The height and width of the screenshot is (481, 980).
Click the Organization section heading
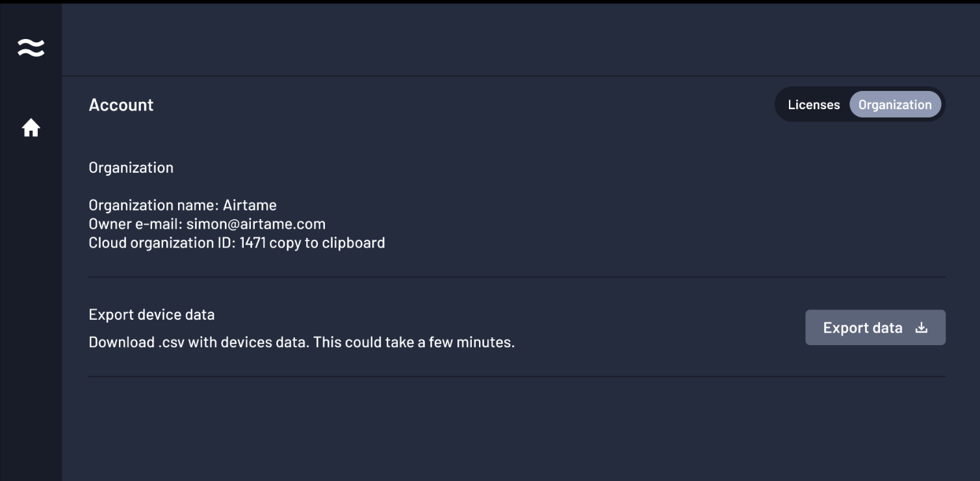coord(131,168)
